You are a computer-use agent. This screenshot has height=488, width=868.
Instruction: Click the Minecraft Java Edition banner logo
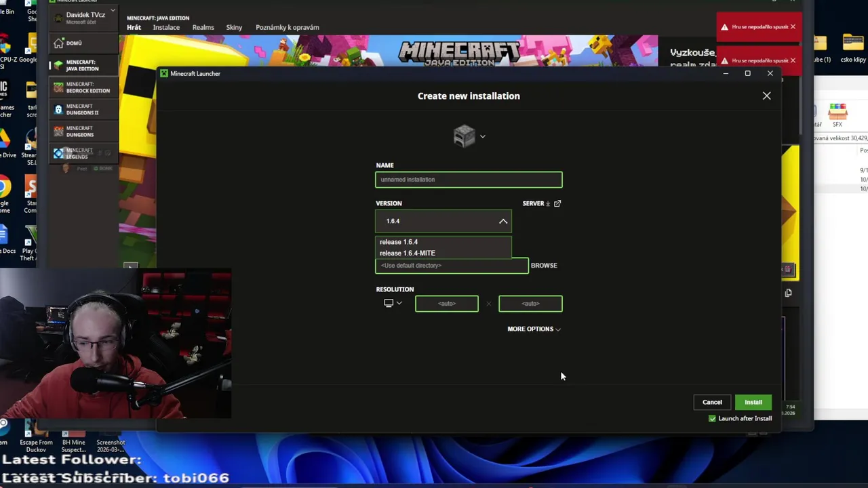460,53
